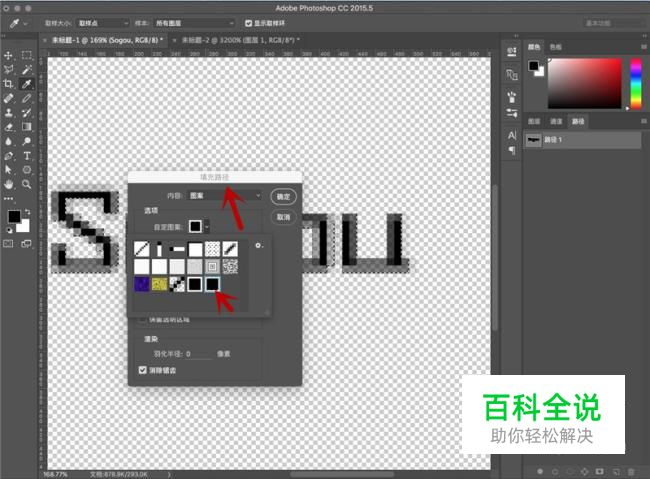Click the 羽化半径 feather radius field

tap(199, 354)
